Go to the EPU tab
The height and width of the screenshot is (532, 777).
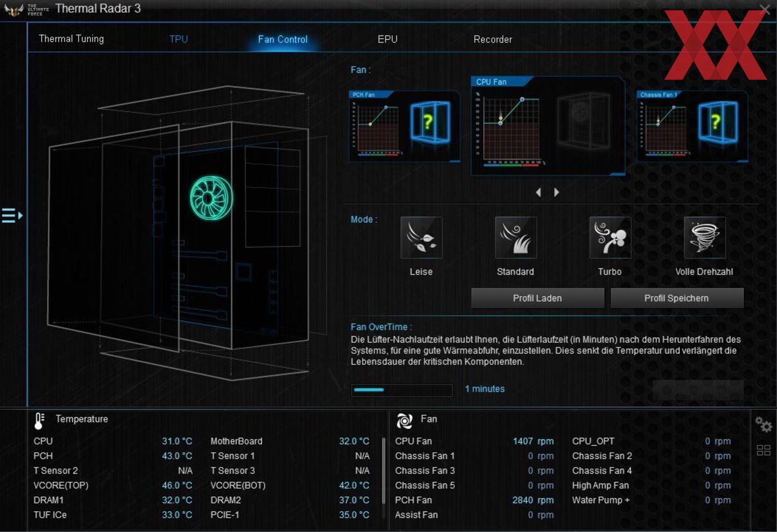tap(387, 39)
